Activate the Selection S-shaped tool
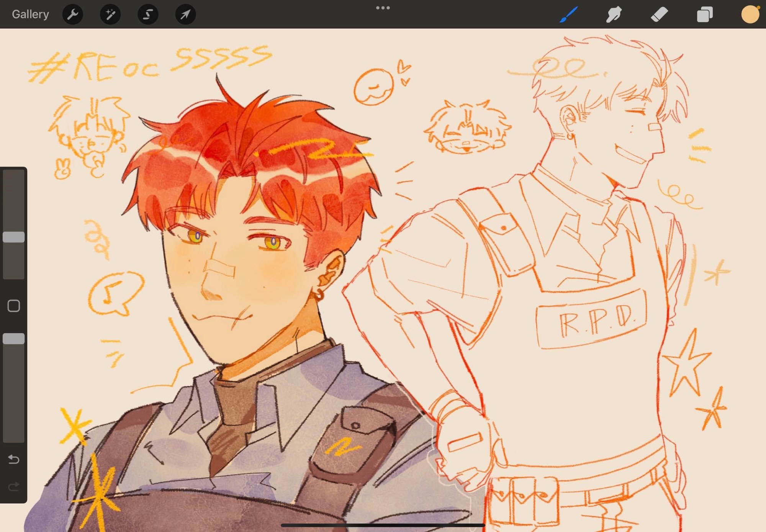The height and width of the screenshot is (532, 766). coord(148,14)
